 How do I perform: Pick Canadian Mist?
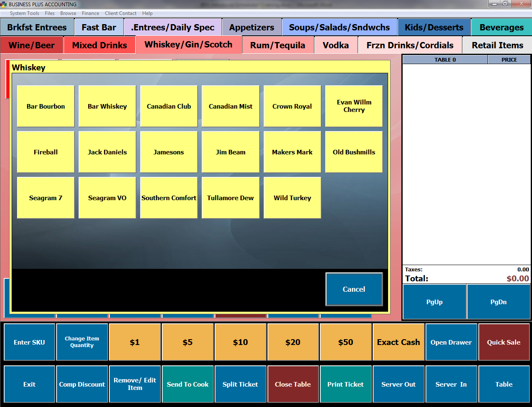click(x=230, y=106)
